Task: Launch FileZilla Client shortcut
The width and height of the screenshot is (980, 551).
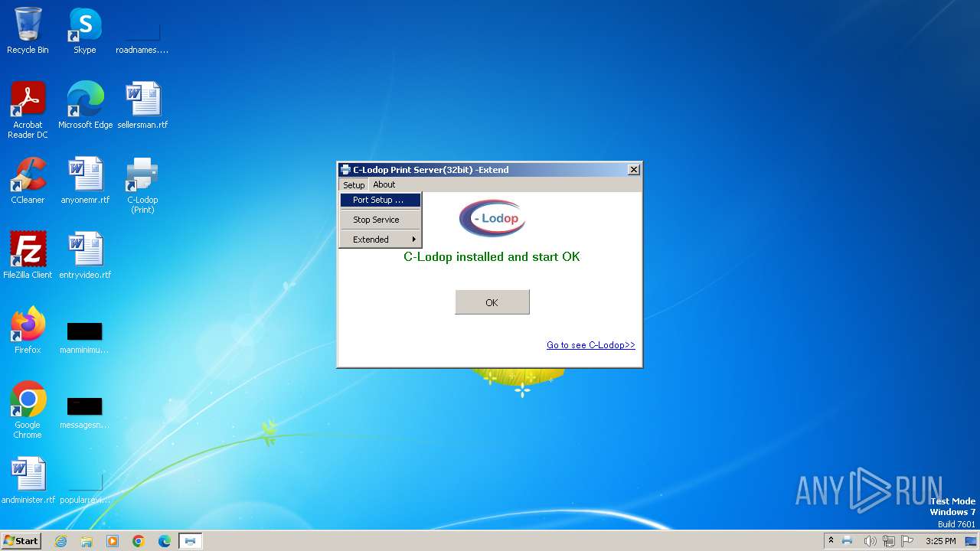Action: click(28, 256)
